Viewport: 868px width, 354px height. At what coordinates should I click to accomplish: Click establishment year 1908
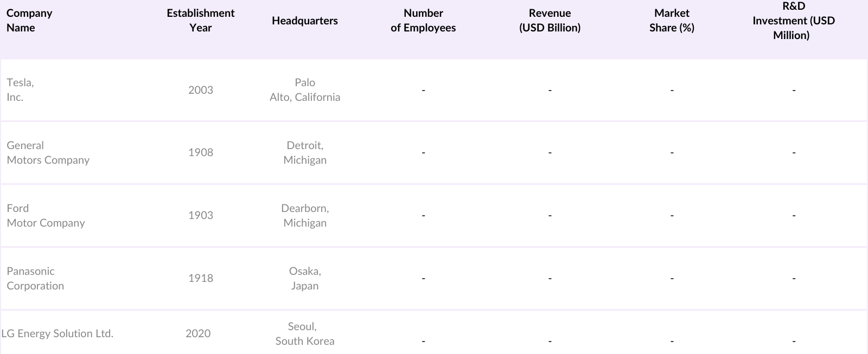point(200,153)
